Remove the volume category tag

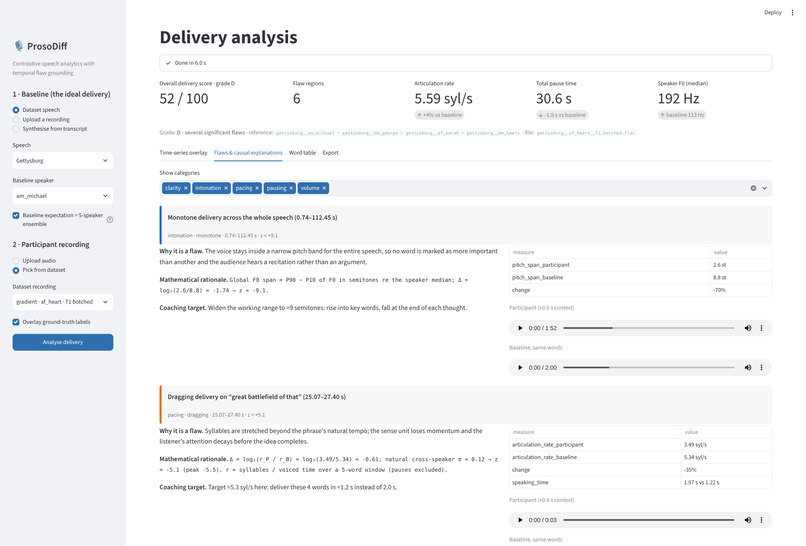[x=324, y=188]
